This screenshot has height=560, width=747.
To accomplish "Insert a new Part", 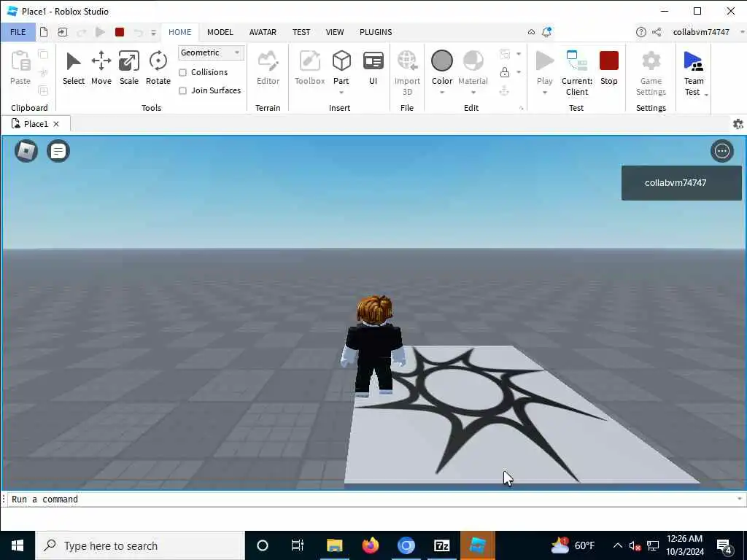I will [341, 66].
